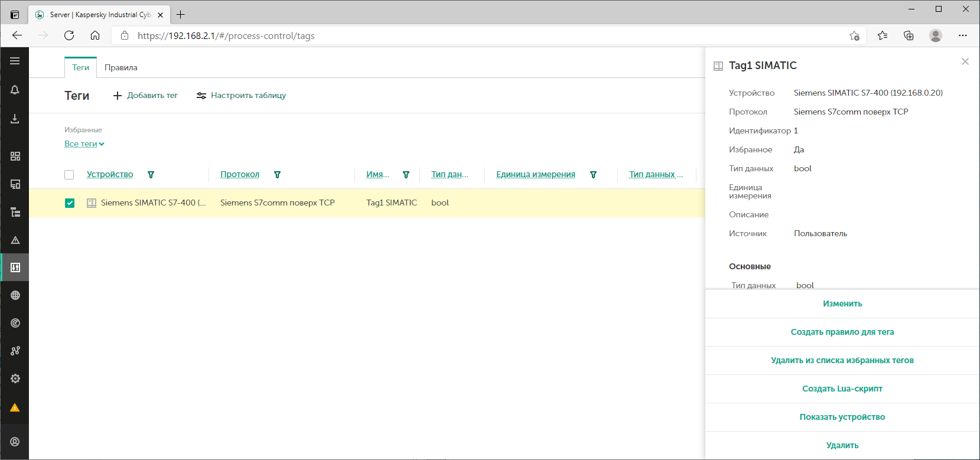Click Добавить тег button
The height and width of the screenshot is (460, 980).
tap(145, 96)
